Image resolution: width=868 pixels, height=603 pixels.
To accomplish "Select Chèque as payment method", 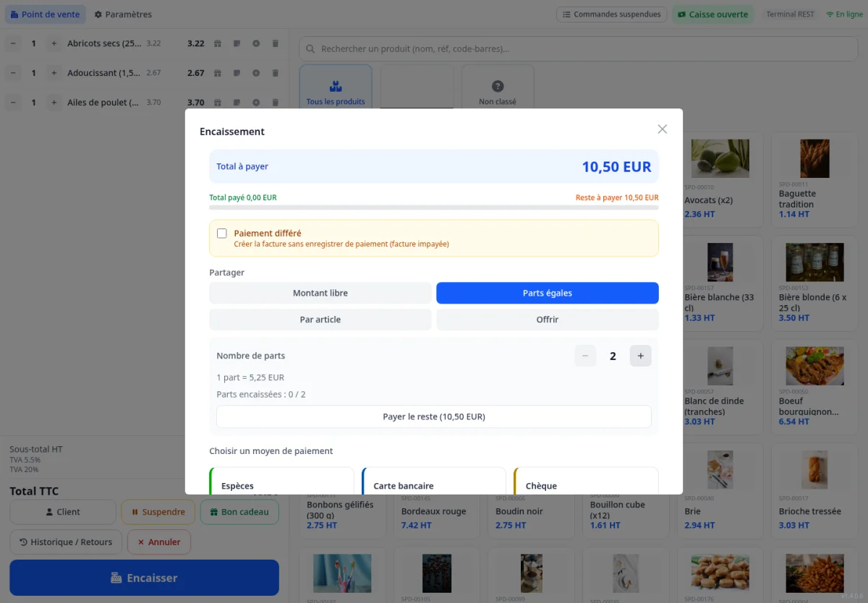I will point(586,481).
